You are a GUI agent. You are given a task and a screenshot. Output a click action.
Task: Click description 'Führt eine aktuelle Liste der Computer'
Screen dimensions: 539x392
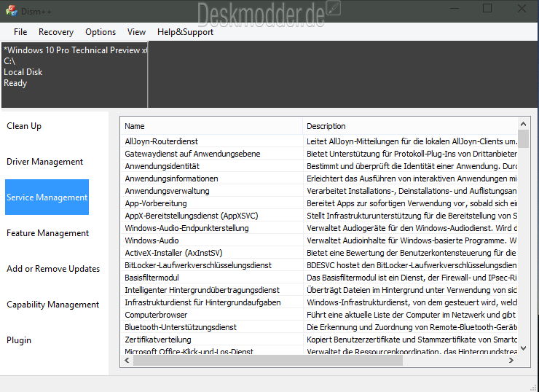[x=411, y=315]
